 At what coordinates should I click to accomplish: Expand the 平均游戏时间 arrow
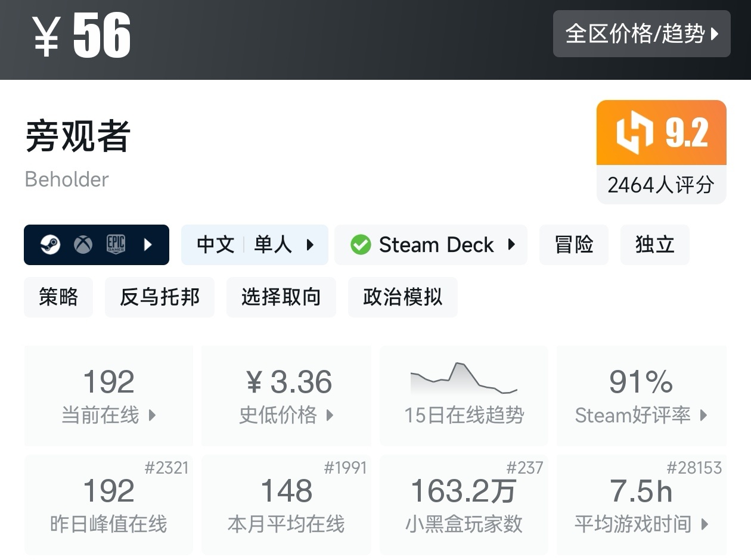[705, 524]
